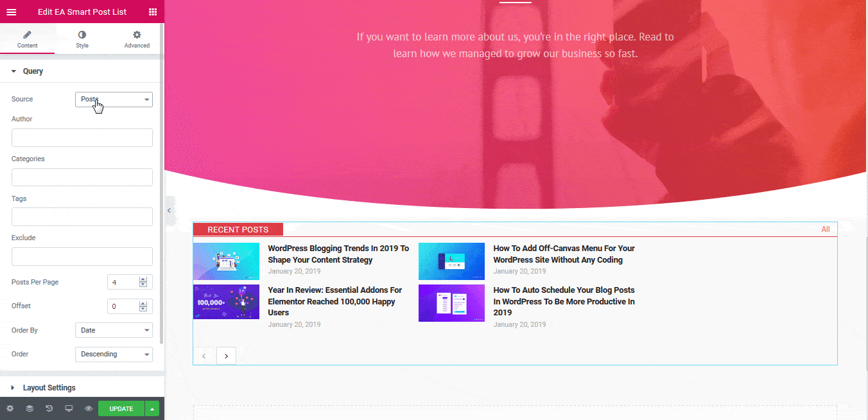This screenshot has width=868, height=420.
Task: Click the All filter link in Recent Posts
Action: click(826, 229)
